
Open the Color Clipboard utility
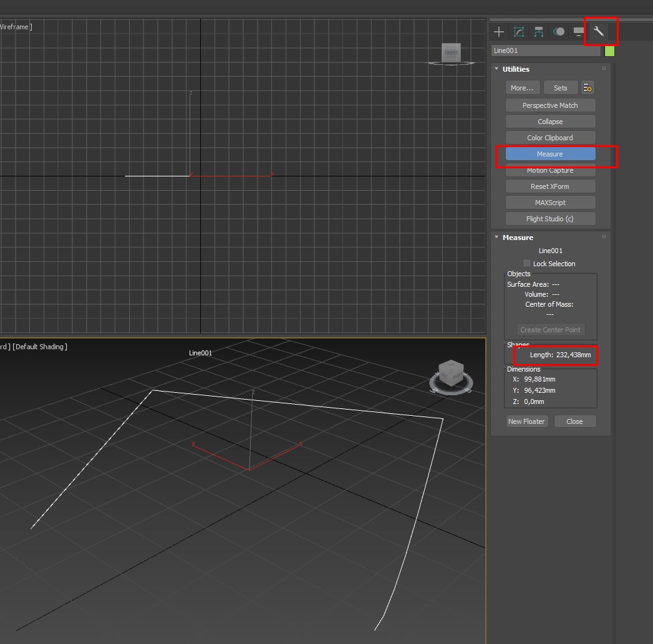(x=550, y=138)
